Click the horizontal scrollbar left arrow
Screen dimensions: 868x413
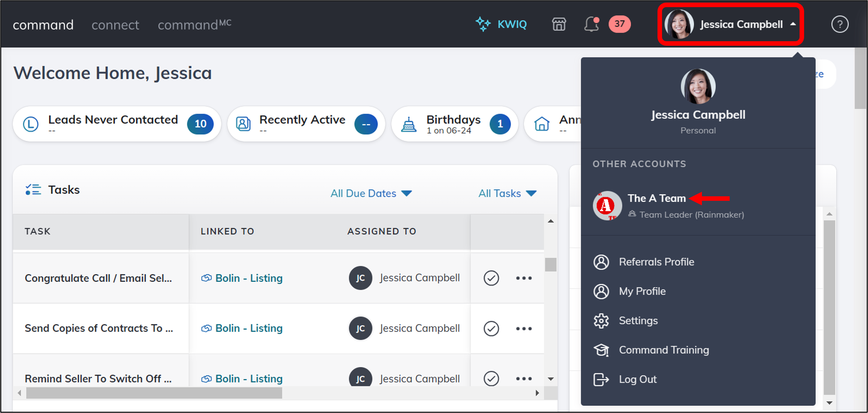coord(19,393)
